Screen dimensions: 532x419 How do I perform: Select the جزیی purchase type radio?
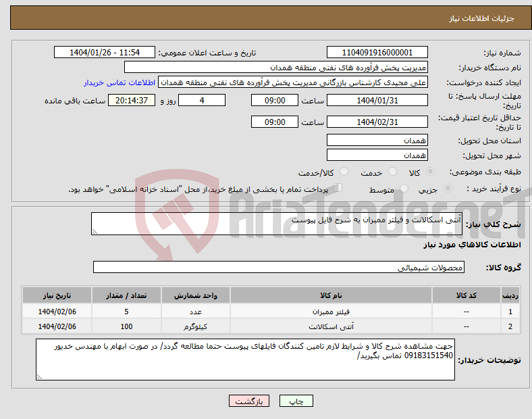(448, 189)
